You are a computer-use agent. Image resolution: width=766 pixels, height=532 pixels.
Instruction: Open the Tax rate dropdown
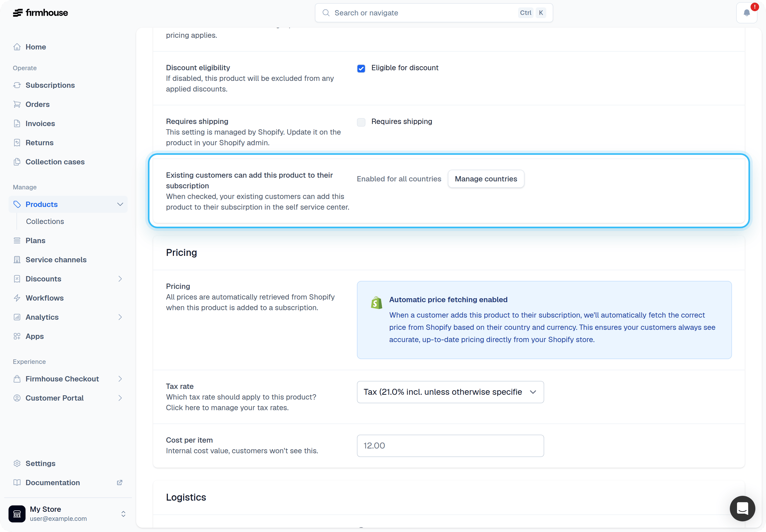pyautogui.click(x=450, y=392)
